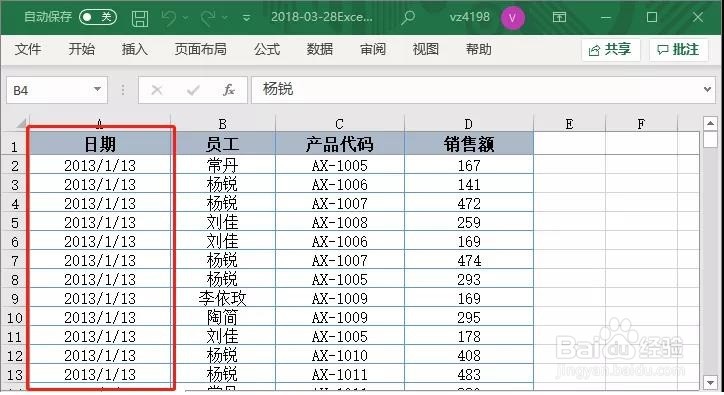Click sales value 295
The height and width of the screenshot is (395, 724).
click(x=469, y=317)
